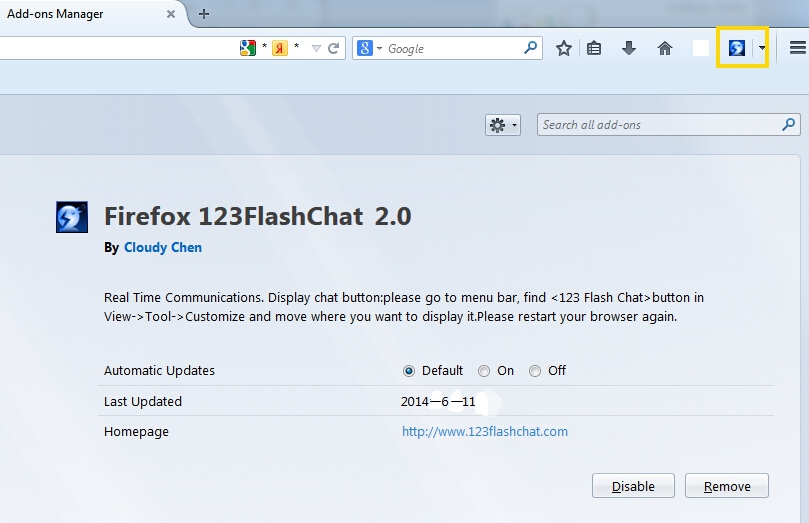Open the Downloads arrow icon

[628, 48]
